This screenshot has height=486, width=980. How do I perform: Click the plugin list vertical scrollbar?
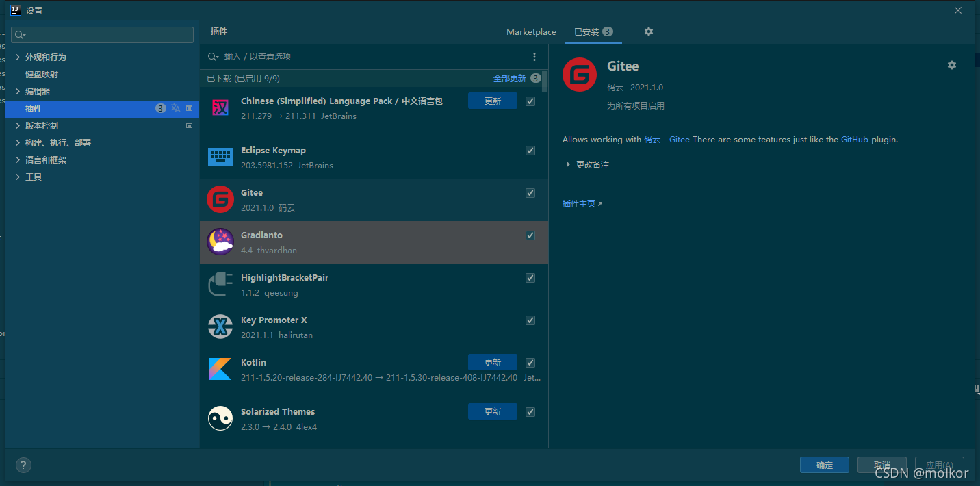545,81
